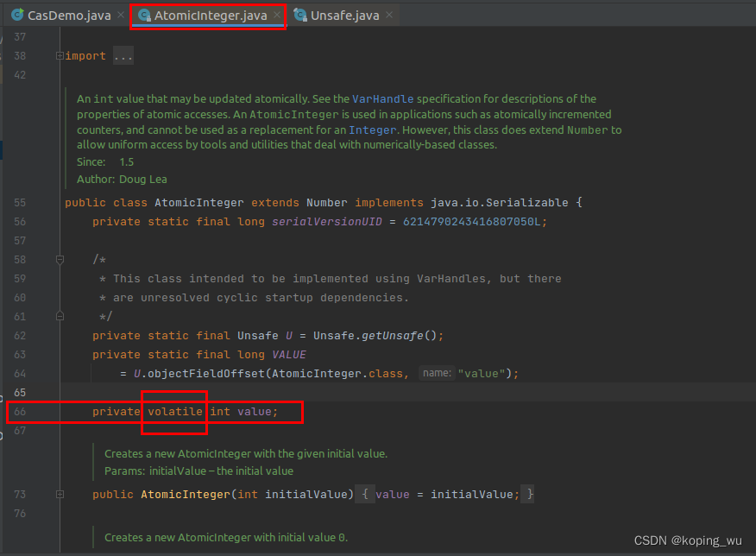The width and height of the screenshot is (756, 556).
Task: Expand the folded import block
Action: 60,56
